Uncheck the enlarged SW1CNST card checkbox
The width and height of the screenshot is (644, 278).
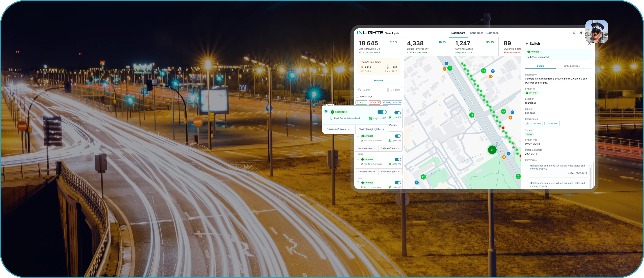point(326,111)
